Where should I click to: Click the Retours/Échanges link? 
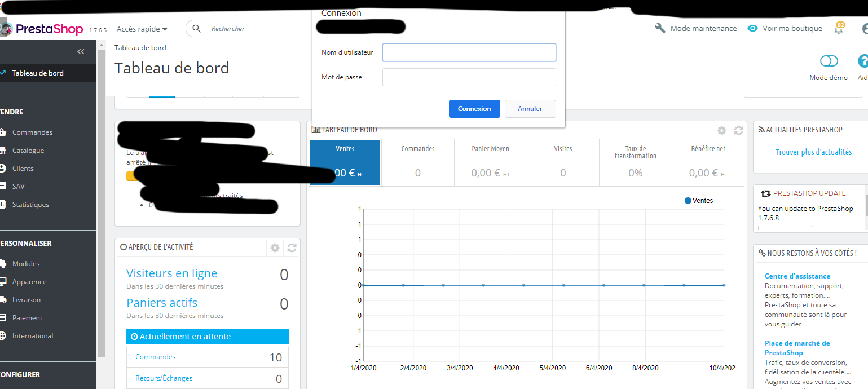click(x=164, y=378)
